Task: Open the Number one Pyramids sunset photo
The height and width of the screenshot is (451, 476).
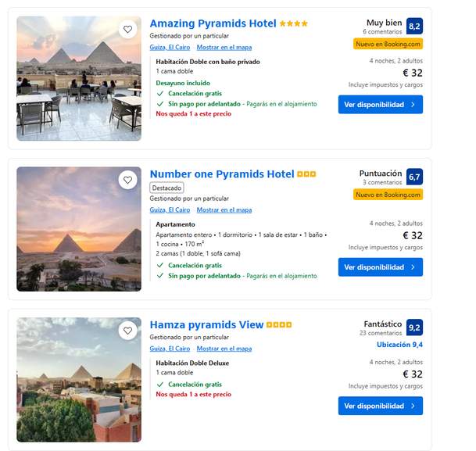Action: pos(79,229)
